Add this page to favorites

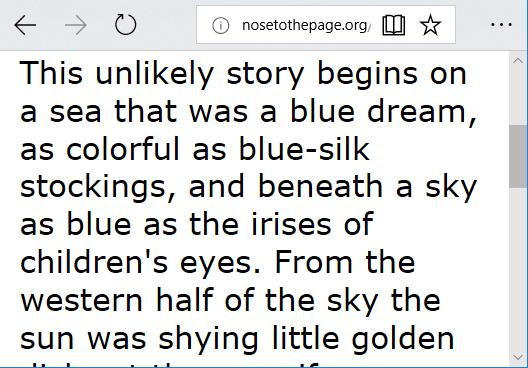click(430, 25)
